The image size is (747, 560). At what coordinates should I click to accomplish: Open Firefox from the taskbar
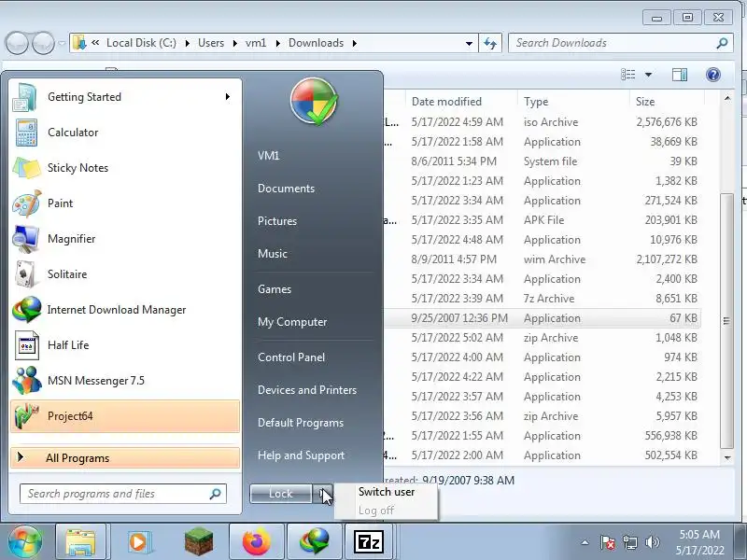pos(256,542)
